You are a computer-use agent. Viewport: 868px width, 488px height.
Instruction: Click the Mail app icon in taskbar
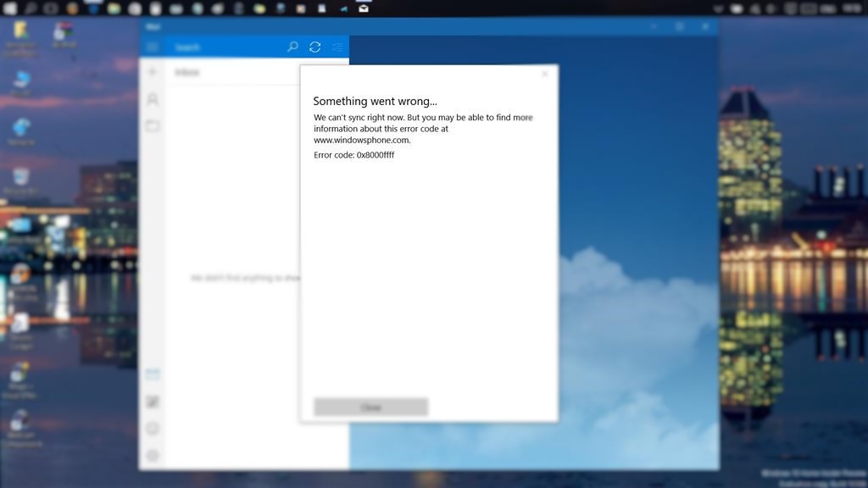[364, 8]
